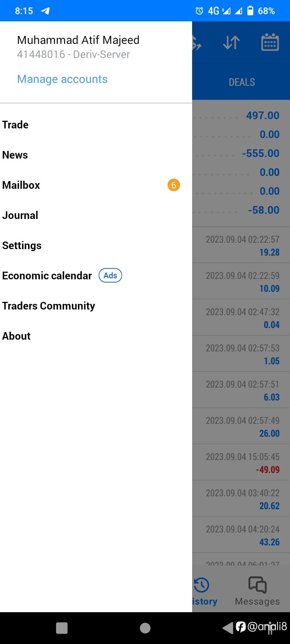Switch to the DEALS tab
This screenshot has width=290, height=644.
point(242,82)
